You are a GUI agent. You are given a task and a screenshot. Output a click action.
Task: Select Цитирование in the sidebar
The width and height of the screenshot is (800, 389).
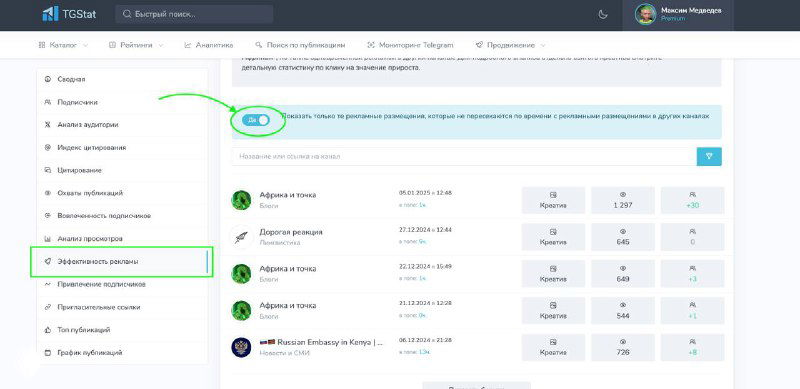click(122, 170)
